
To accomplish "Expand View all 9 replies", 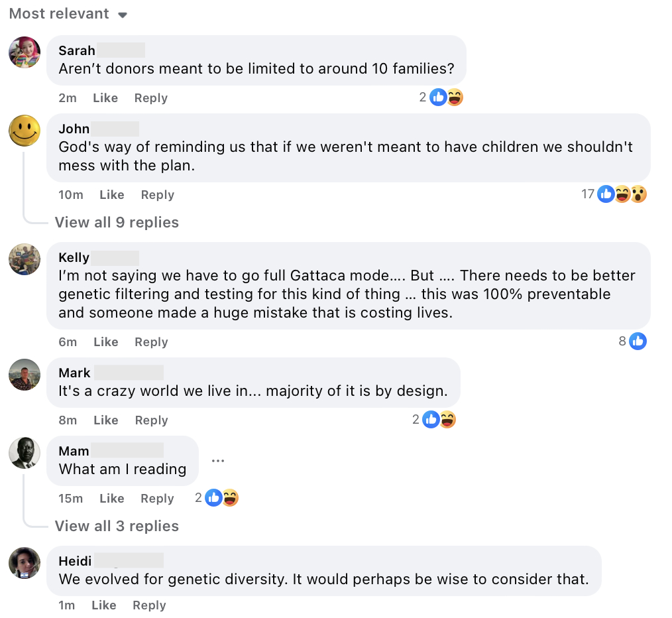I will coord(117,222).
